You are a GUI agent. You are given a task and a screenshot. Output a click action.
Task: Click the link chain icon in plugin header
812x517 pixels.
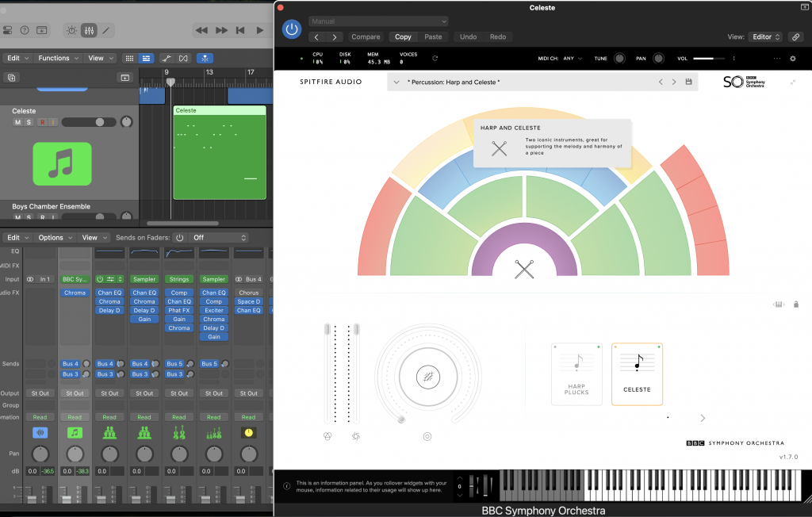click(x=796, y=36)
